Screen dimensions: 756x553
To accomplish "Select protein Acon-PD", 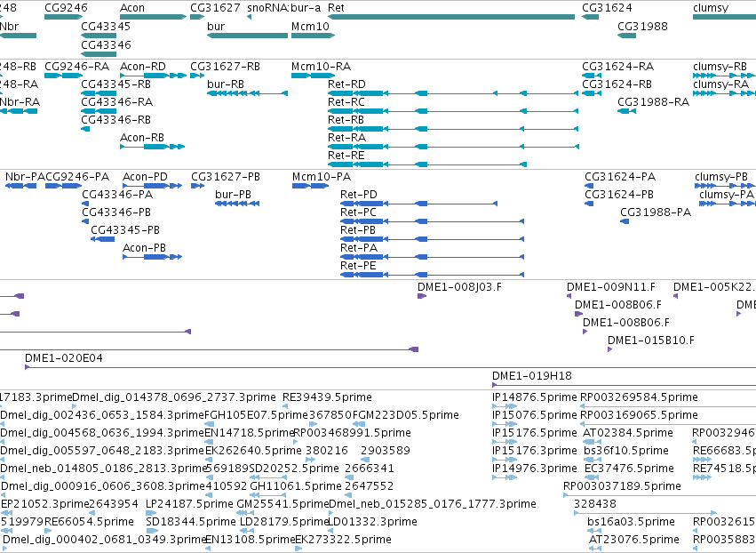I will pos(145,177).
